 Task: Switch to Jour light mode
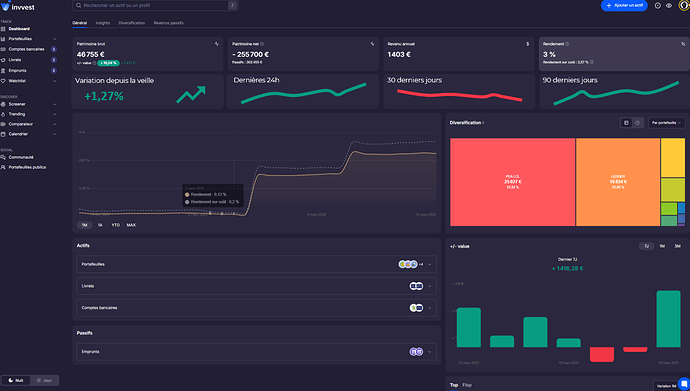coord(44,380)
